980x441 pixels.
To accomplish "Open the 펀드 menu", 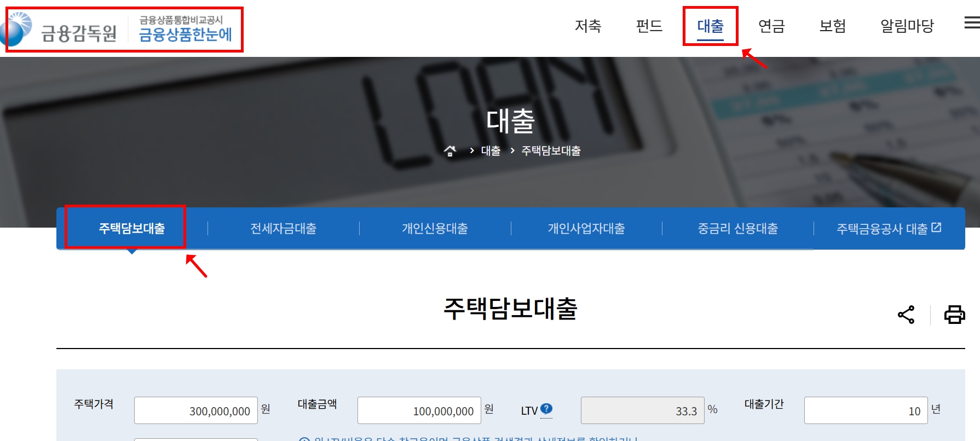I will 649,26.
